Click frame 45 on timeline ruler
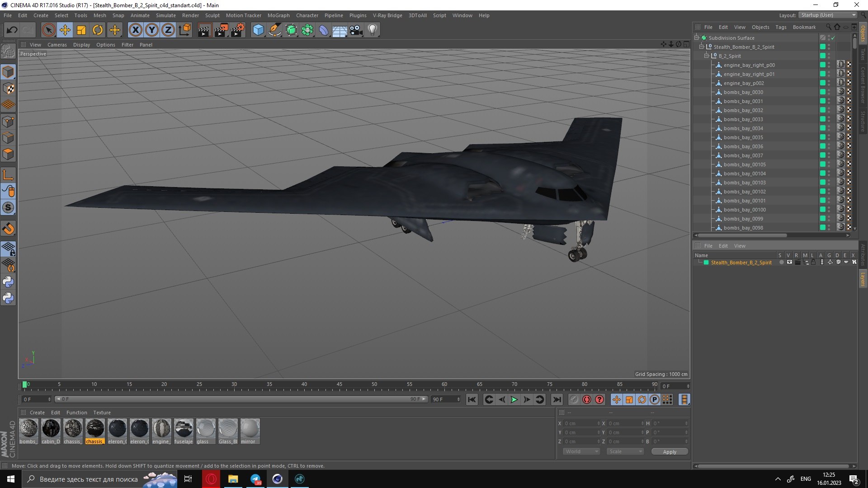 click(340, 385)
